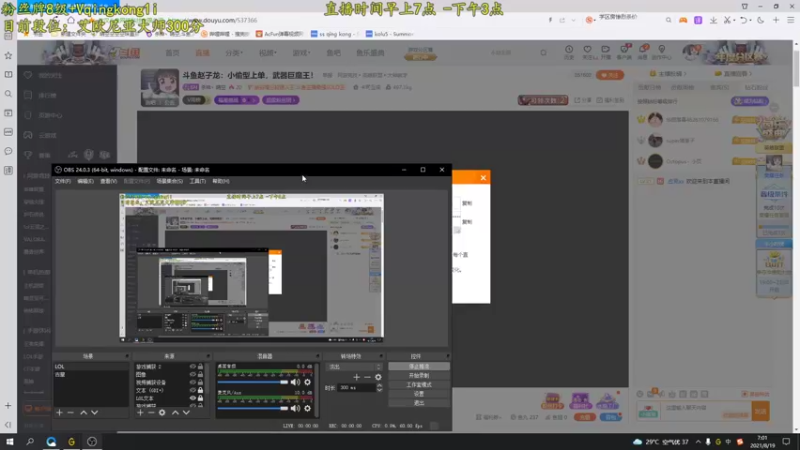Open OBS 查看(V) menu
Viewport: 800px width, 450px height.
[x=108, y=181]
